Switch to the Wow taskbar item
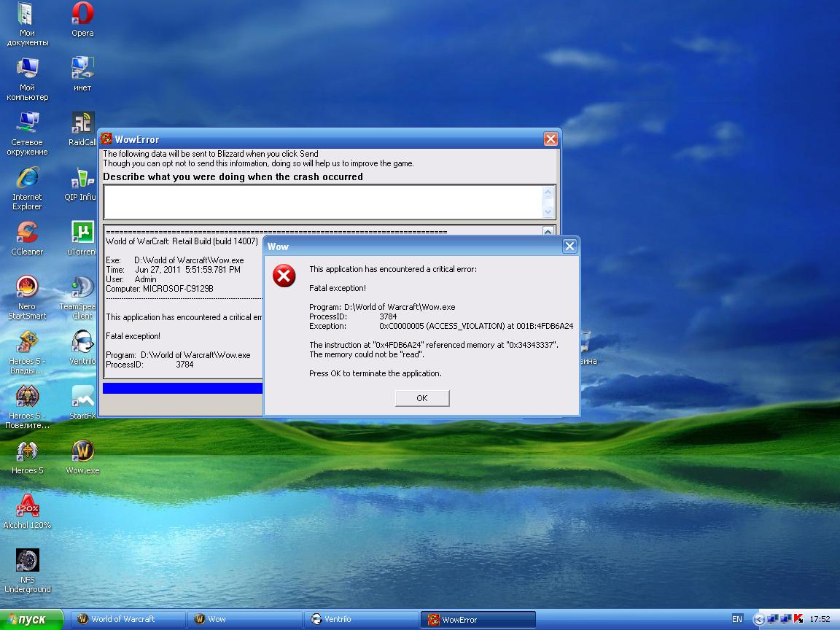The image size is (840, 630). click(244, 619)
